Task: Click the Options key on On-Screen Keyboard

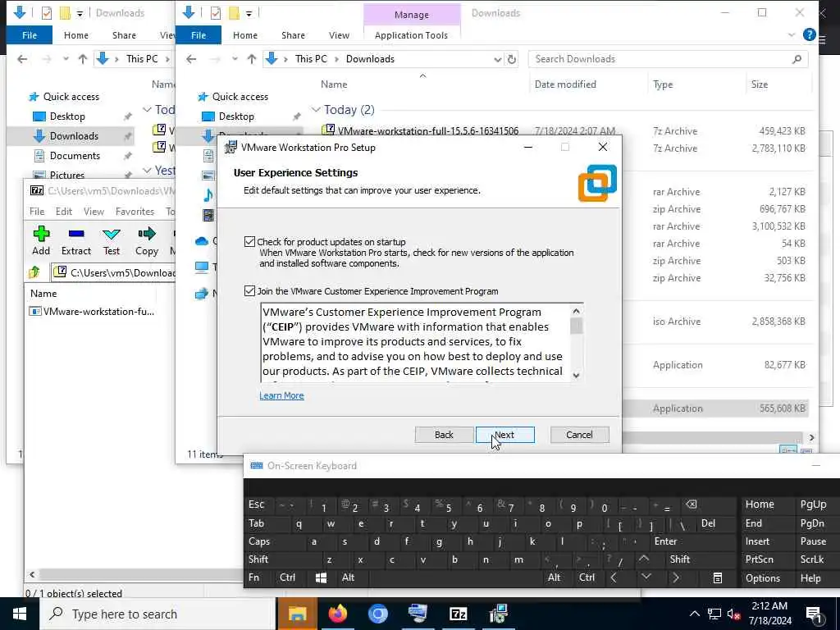Action: click(762, 578)
